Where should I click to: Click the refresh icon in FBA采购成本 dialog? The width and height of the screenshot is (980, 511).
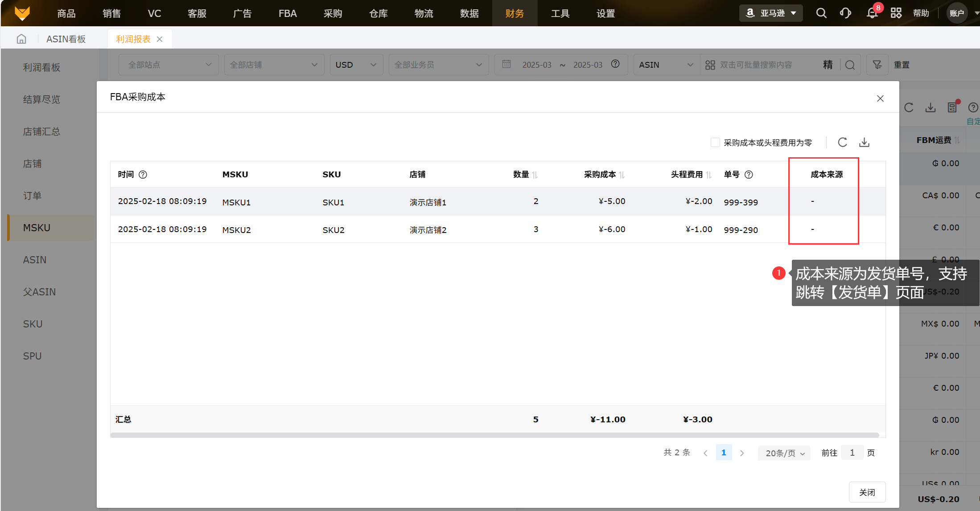(842, 142)
